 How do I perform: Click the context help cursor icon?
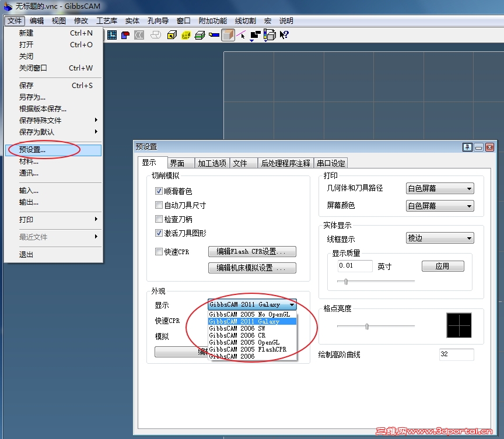pyautogui.click(x=284, y=35)
